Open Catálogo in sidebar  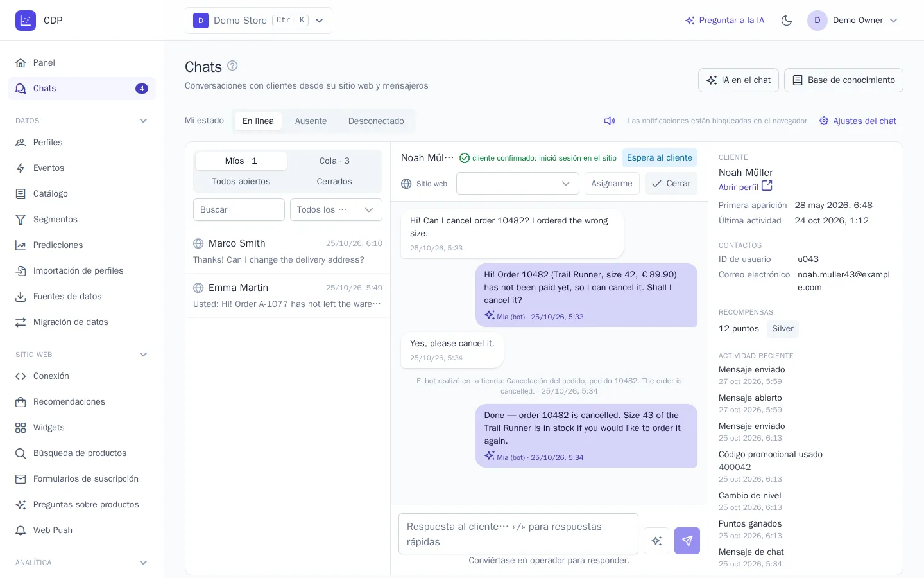pos(81,194)
